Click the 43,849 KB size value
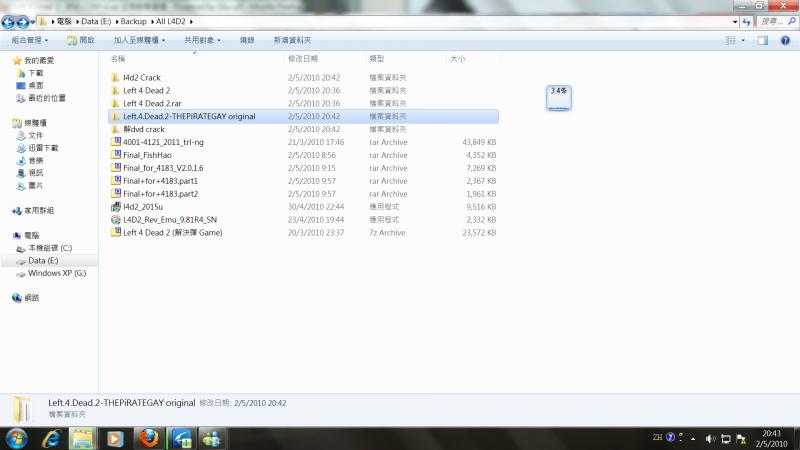 point(479,142)
